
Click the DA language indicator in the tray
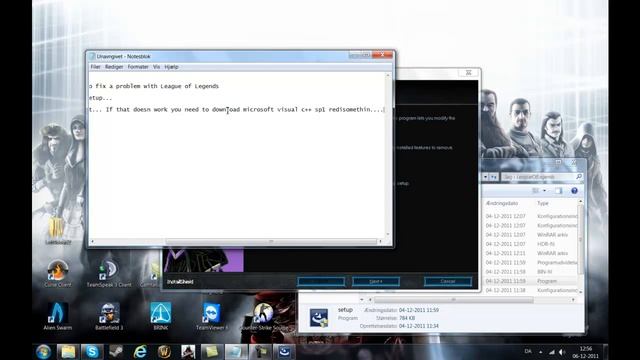(x=528, y=351)
